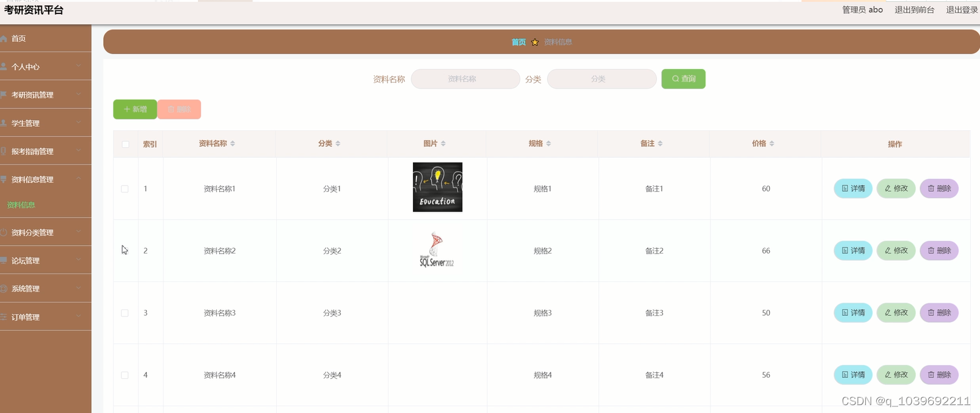Click the sort icon beside 备注 column header

tap(660, 144)
